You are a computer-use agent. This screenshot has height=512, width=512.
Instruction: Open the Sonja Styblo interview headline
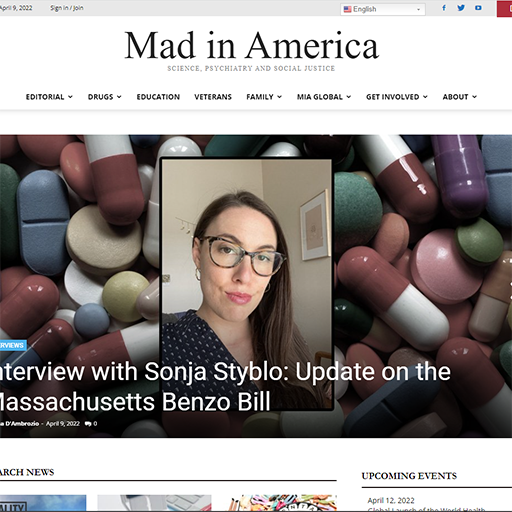pos(224,386)
